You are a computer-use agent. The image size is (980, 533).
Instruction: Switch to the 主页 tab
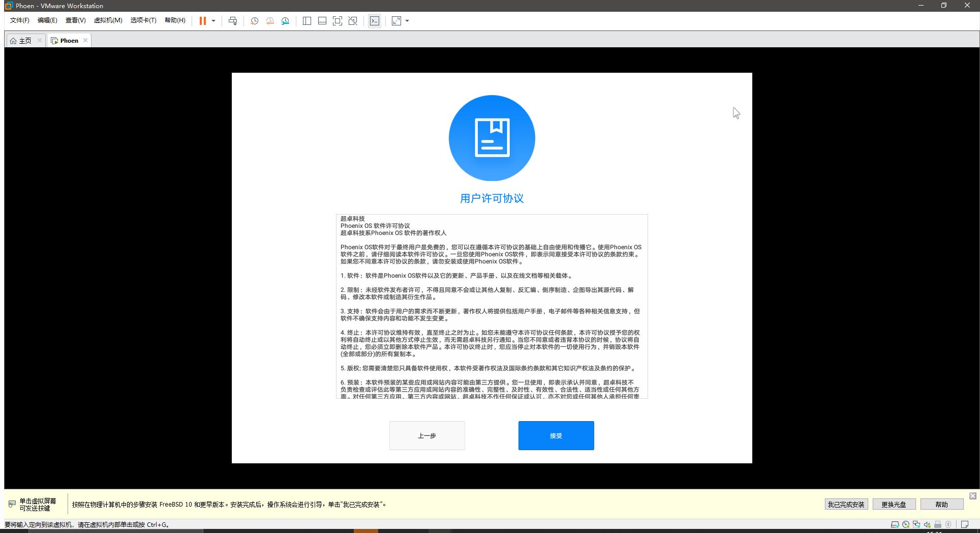[23, 40]
